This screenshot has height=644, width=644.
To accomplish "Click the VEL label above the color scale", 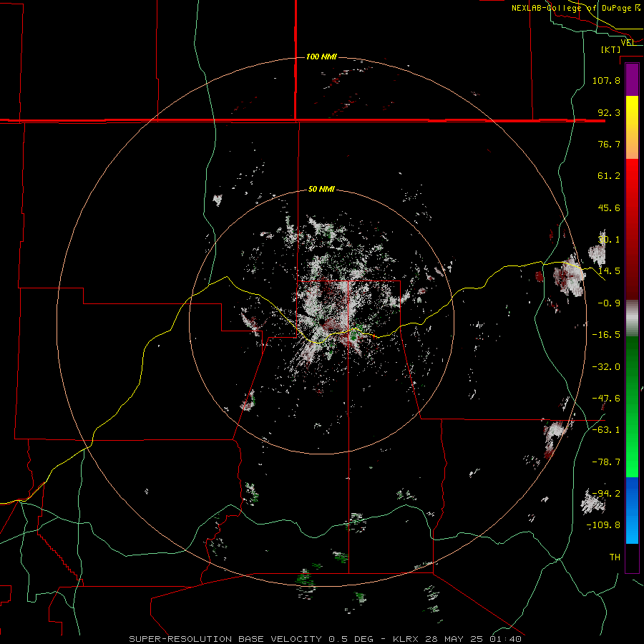I will tap(628, 42).
